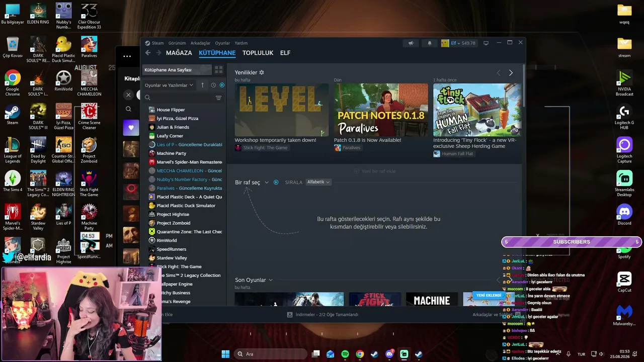Switch library to collections grid view
Viewport: 644px width, 362px height.
click(x=219, y=70)
